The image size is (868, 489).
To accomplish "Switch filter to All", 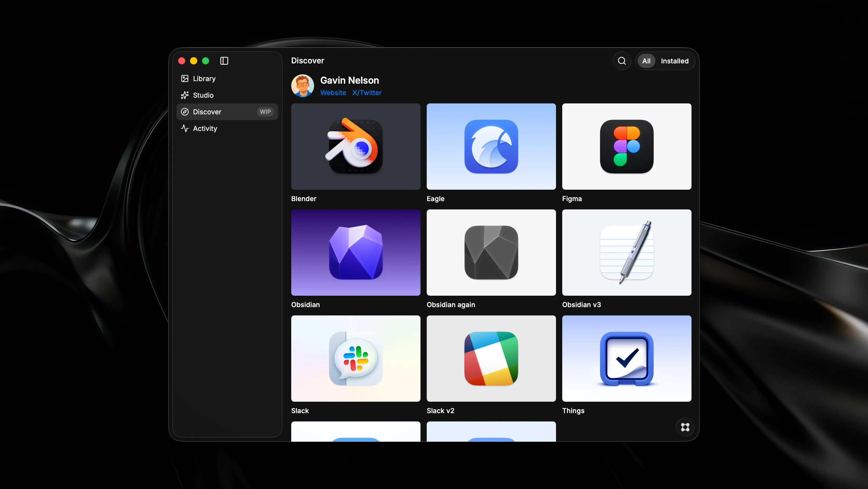I will pos(646,61).
